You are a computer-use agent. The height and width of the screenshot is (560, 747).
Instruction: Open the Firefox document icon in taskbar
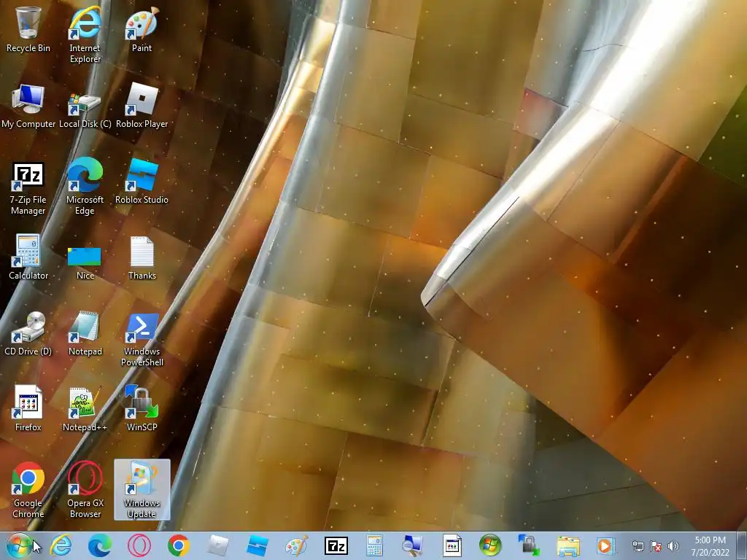click(x=452, y=545)
